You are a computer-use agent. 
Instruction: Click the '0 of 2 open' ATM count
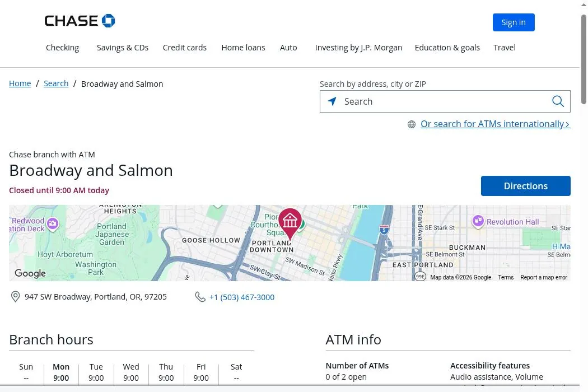346,377
